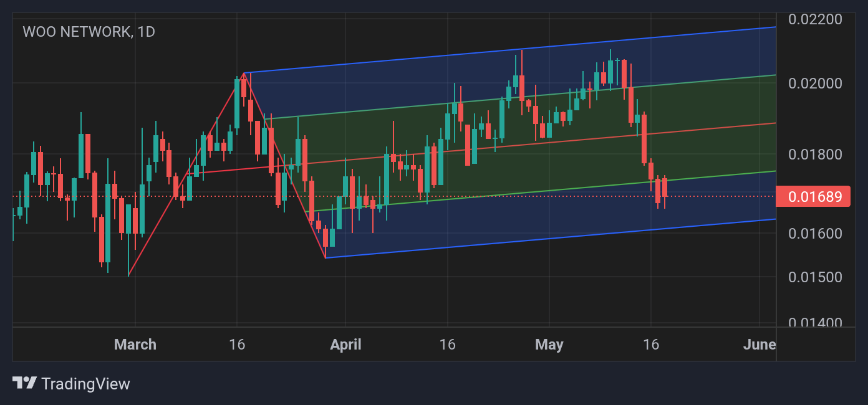
Task: Select the lower blue pitchfork channel line
Action: click(551, 239)
